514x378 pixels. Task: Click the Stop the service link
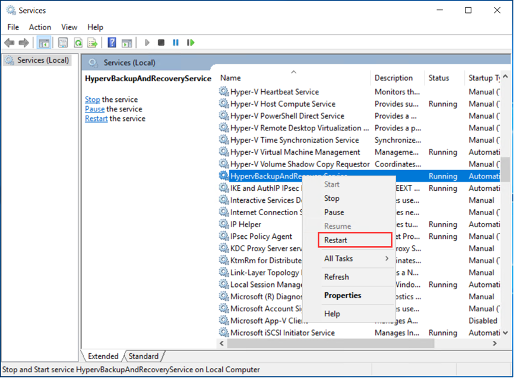click(x=92, y=99)
